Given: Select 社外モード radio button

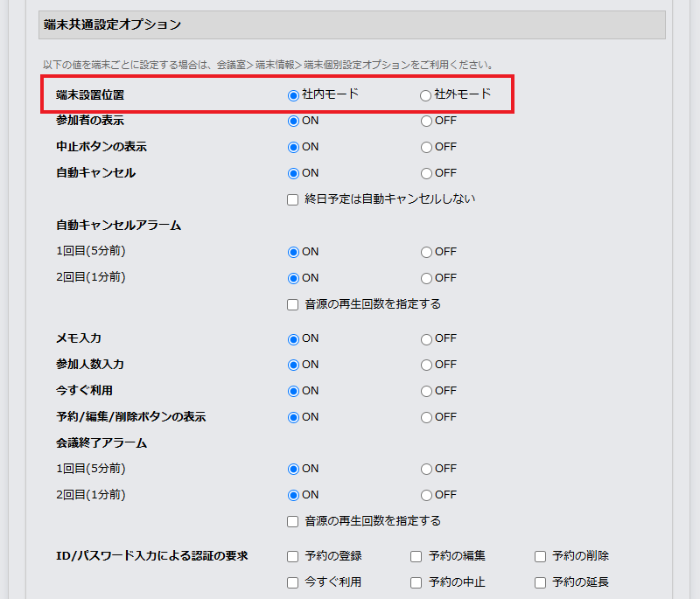Looking at the screenshot, I should click(x=426, y=95).
